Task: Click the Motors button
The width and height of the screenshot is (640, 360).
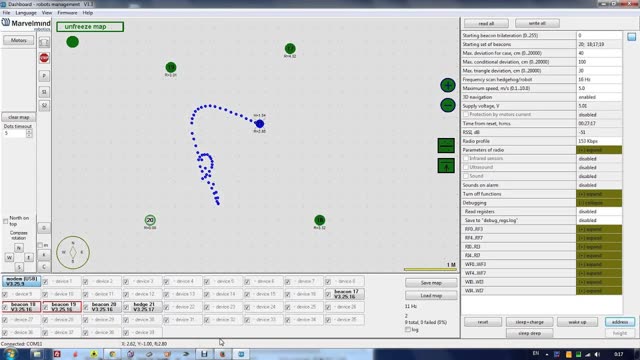Action: click(x=19, y=40)
